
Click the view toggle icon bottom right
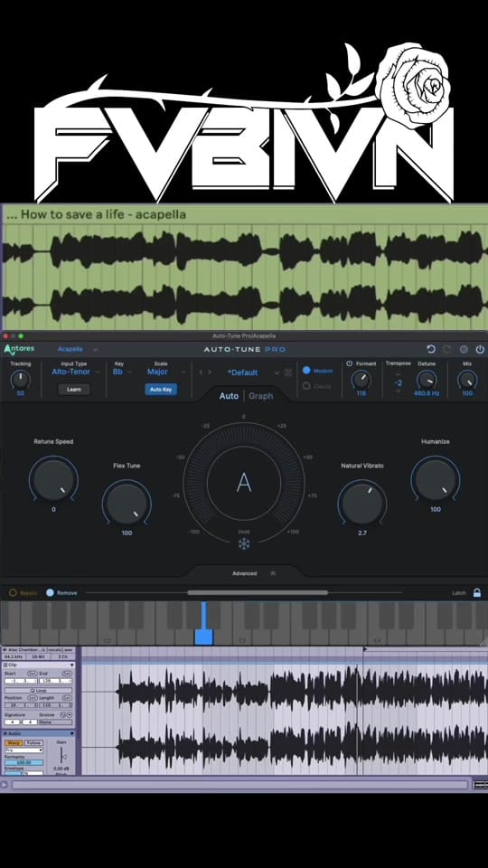480,785
